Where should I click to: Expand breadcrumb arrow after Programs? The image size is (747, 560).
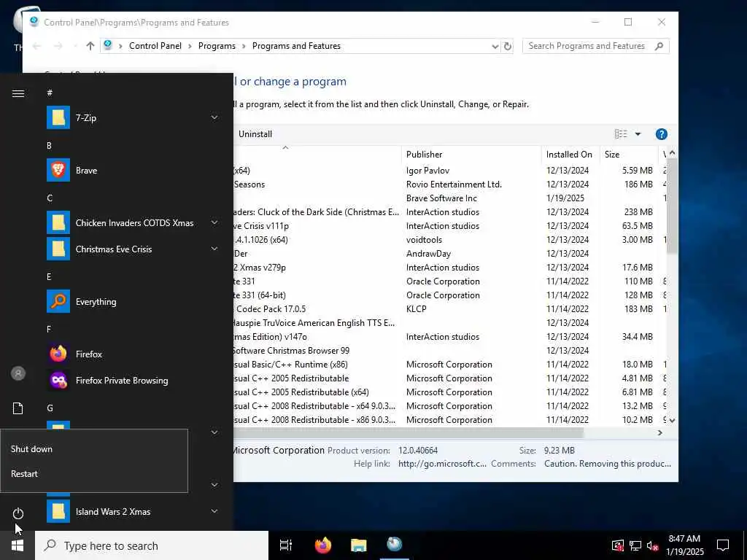point(244,46)
